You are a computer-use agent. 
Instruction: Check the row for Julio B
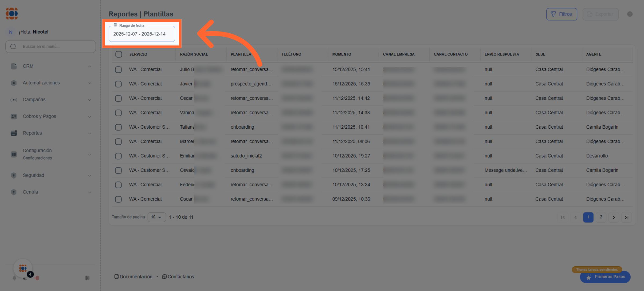pyautogui.click(x=118, y=70)
